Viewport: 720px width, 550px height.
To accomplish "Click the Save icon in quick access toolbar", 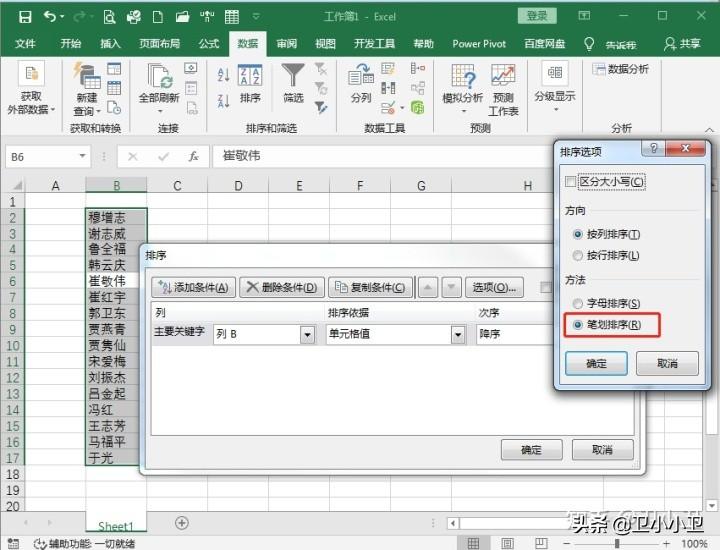I will [25, 17].
